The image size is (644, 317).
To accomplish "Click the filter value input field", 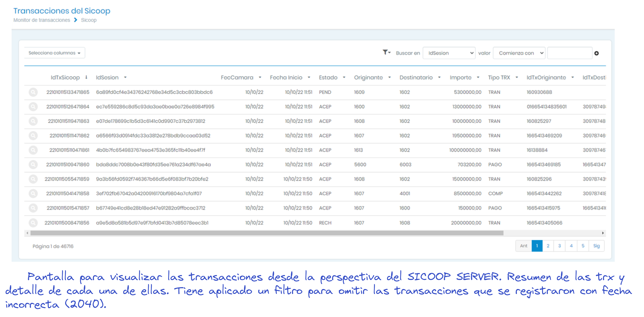I will pos(570,53).
